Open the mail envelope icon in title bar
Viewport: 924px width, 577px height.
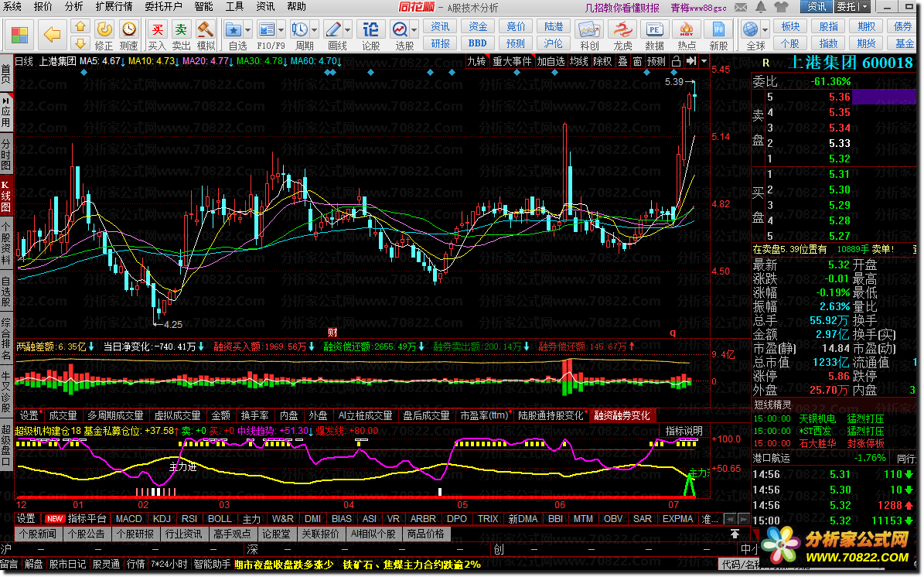tap(741, 7)
